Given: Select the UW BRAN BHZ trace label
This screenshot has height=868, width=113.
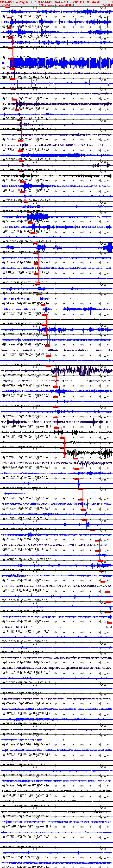Looking at the screenshot, I should coord(26,426).
